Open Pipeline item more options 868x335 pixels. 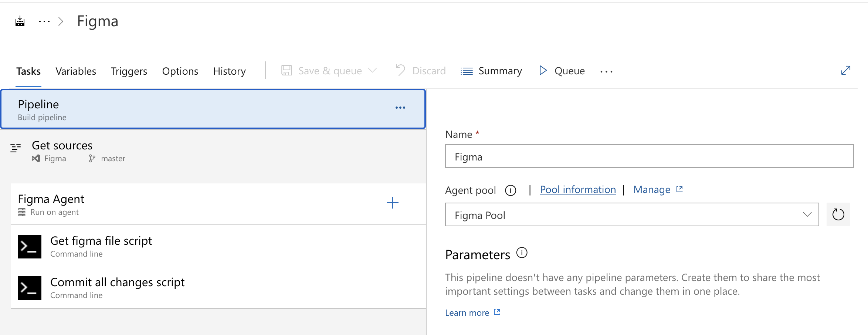coord(400,108)
